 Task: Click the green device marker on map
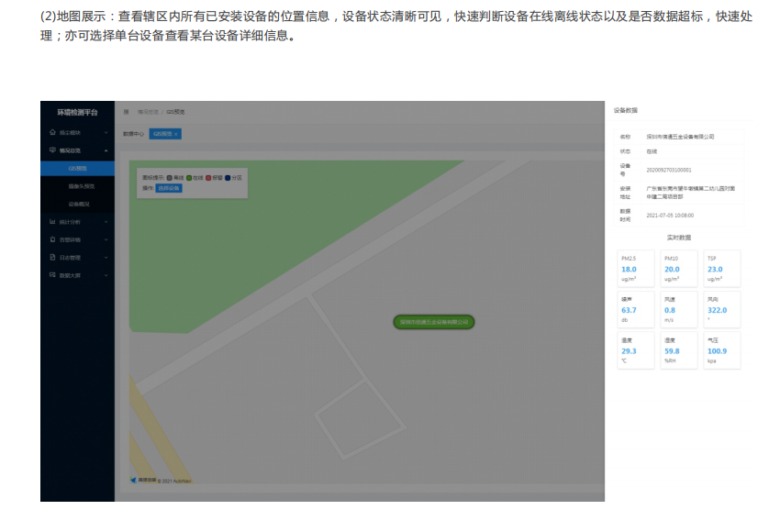(433, 322)
